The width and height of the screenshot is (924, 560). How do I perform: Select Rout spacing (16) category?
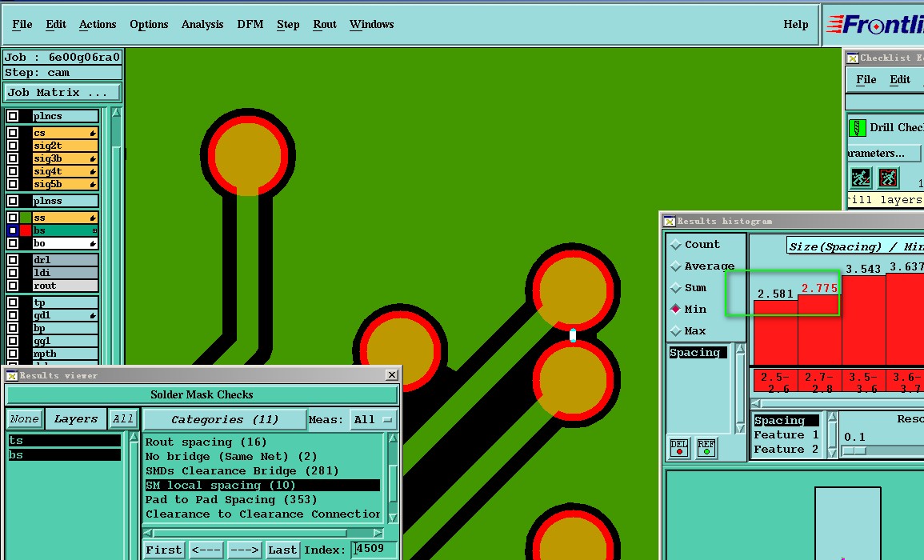coord(206,442)
